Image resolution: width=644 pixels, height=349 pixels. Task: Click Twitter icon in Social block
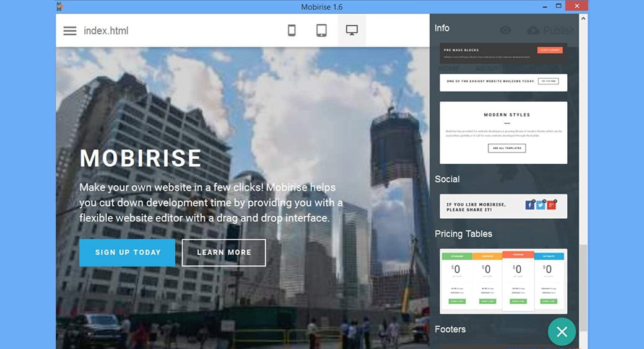[x=541, y=205]
